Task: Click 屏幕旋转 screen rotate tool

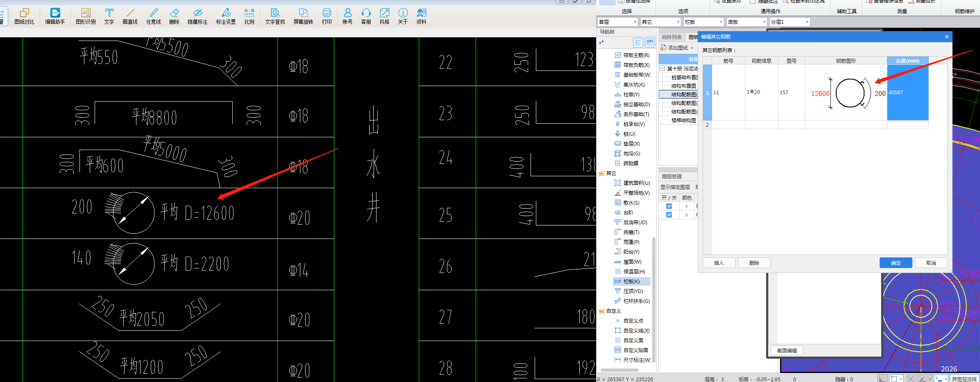Action: click(x=303, y=16)
